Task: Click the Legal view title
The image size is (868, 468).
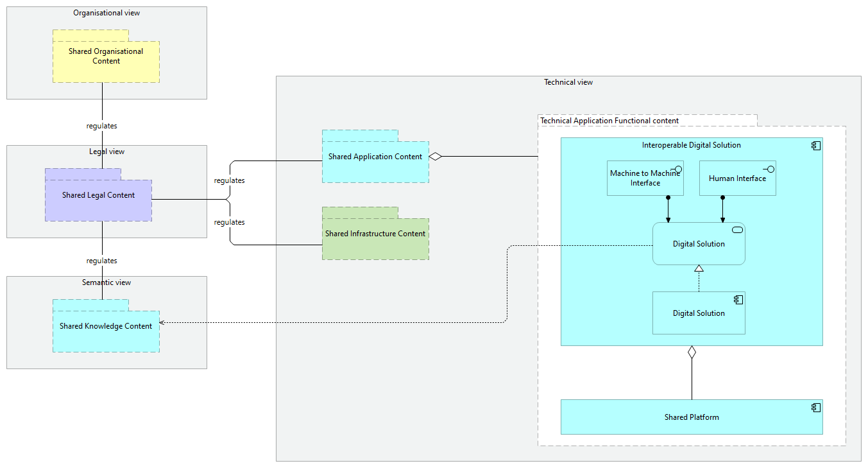Action: point(106,152)
